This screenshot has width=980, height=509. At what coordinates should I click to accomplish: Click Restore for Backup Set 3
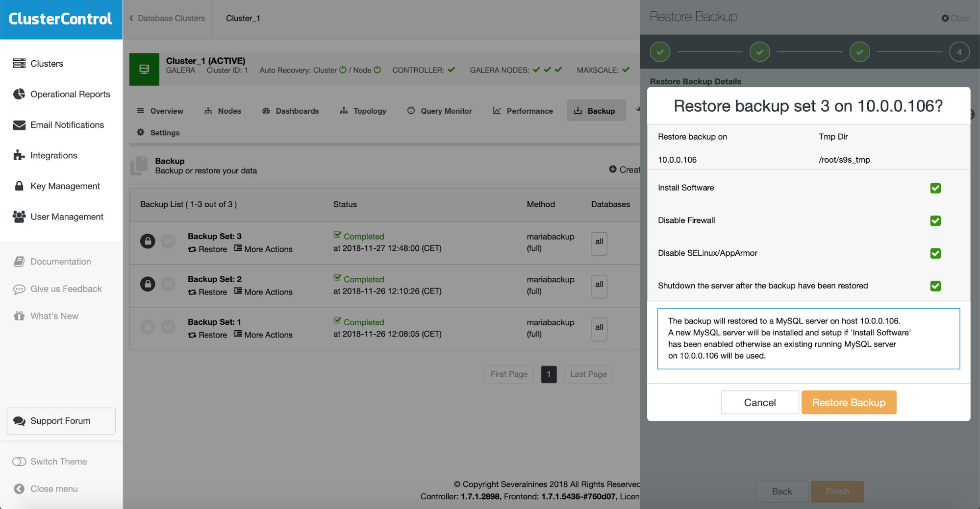pyautogui.click(x=207, y=249)
